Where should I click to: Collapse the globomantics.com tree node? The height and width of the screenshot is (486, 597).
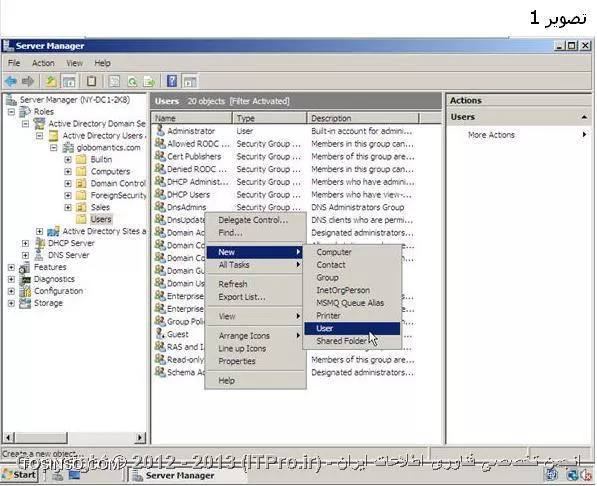54,147
